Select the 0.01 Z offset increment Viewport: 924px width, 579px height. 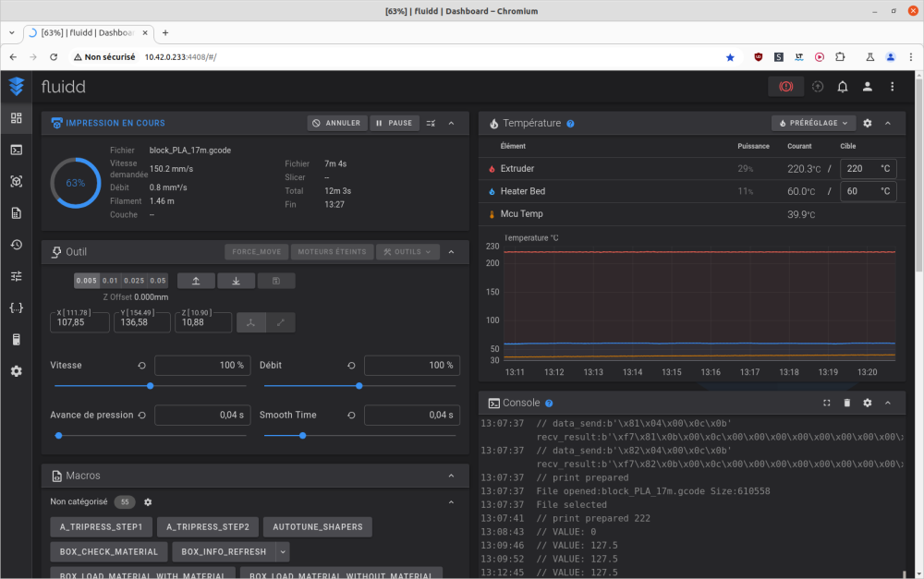click(x=110, y=281)
